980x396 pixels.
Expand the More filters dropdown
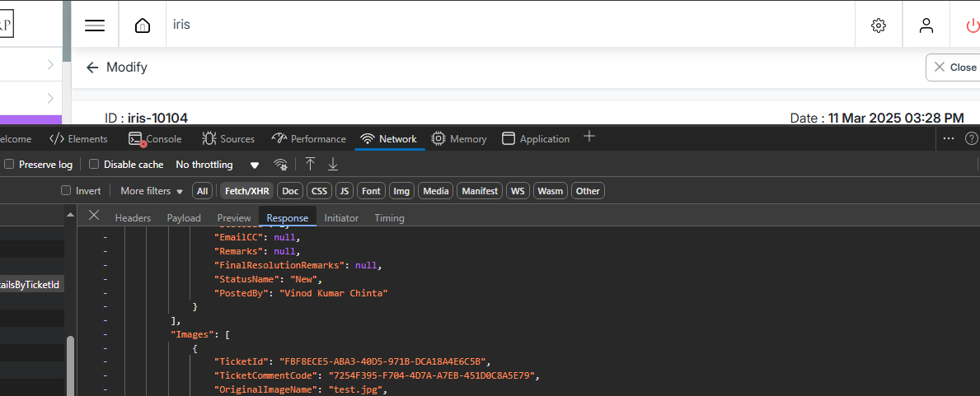pyautogui.click(x=152, y=191)
